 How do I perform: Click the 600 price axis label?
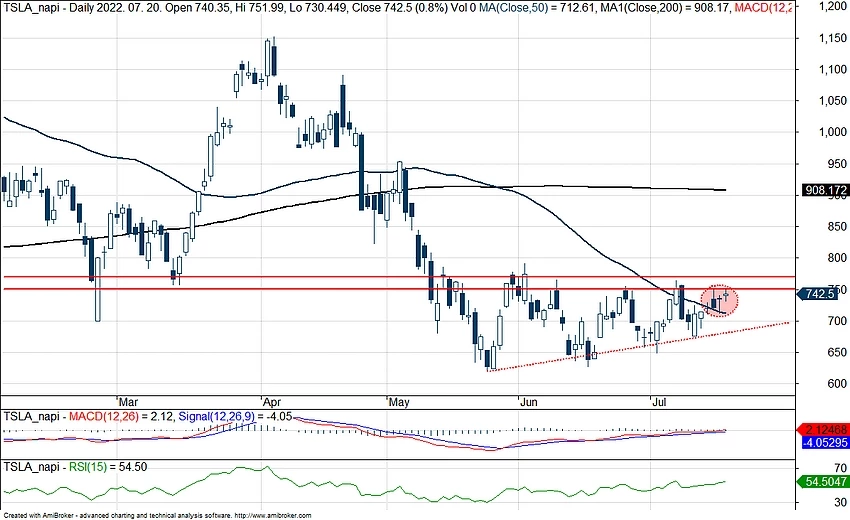click(x=837, y=383)
